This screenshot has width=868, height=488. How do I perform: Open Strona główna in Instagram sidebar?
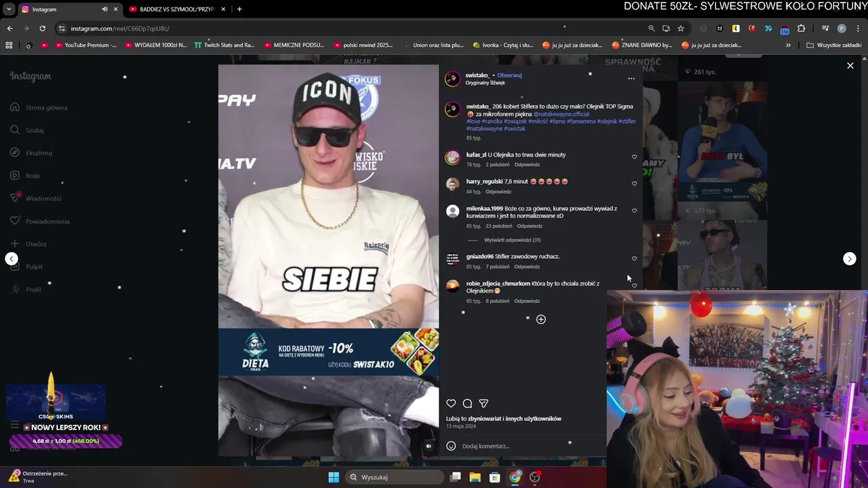click(39, 107)
